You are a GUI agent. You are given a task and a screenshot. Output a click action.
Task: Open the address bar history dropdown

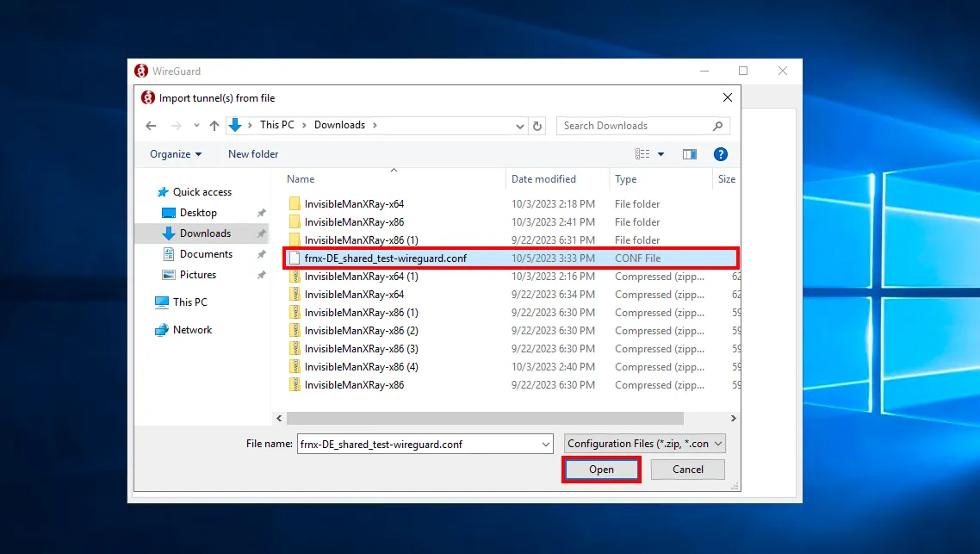[x=519, y=126]
